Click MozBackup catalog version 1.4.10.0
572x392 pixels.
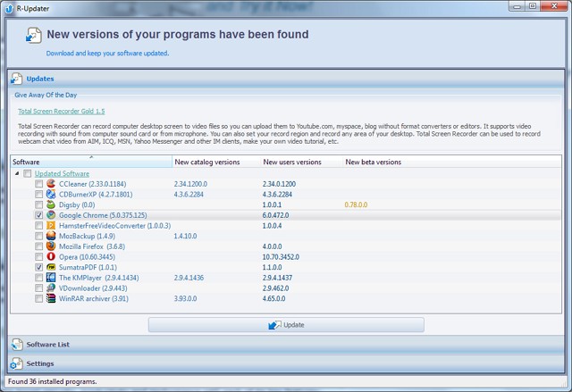coord(185,236)
